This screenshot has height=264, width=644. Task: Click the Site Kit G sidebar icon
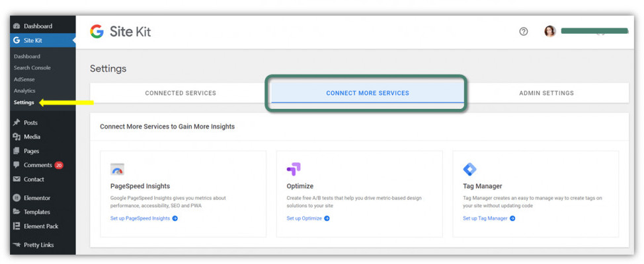17,40
